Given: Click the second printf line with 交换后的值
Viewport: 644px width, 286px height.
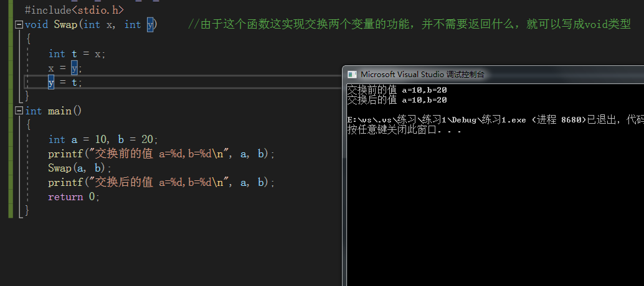Looking at the screenshot, I should click(x=161, y=182).
